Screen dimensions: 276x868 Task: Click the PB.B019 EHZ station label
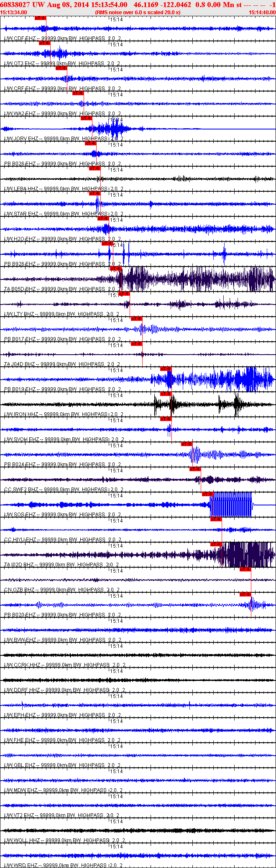click(x=20, y=389)
